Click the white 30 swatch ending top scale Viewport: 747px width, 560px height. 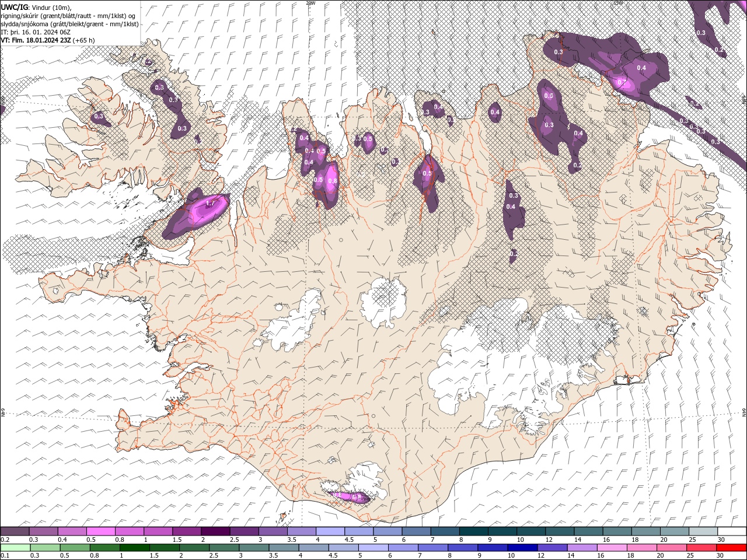point(731,531)
